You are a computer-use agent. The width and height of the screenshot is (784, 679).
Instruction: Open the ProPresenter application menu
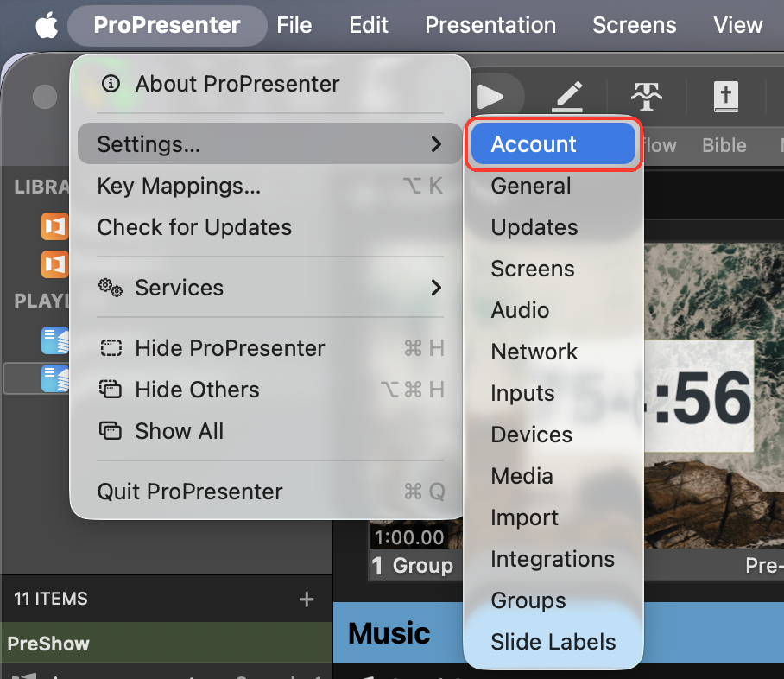pyautogui.click(x=167, y=25)
